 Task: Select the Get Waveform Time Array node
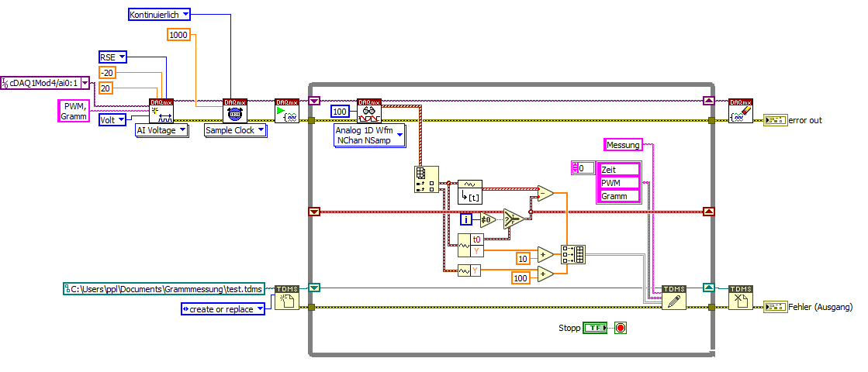470,191
